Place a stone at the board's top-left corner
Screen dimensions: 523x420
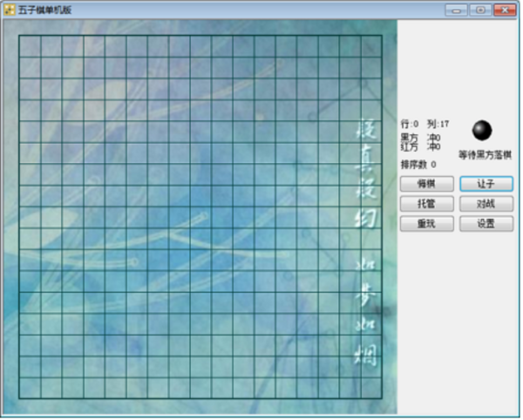tap(19, 36)
